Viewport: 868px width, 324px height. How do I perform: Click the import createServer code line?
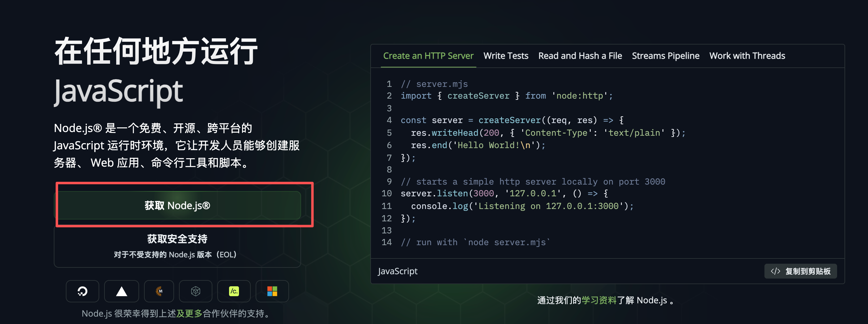coord(506,96)
